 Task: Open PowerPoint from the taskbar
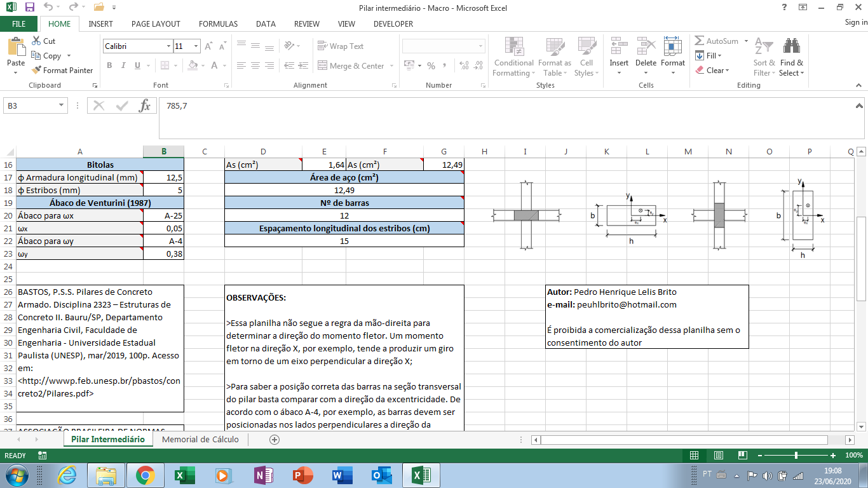(302, 475)
